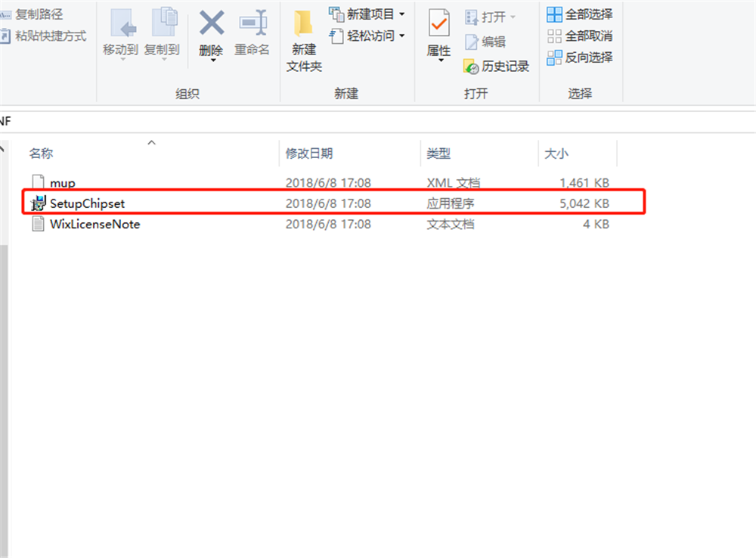
Task: Click 全部取消 to deselect all items
Action: coord(581,35)
